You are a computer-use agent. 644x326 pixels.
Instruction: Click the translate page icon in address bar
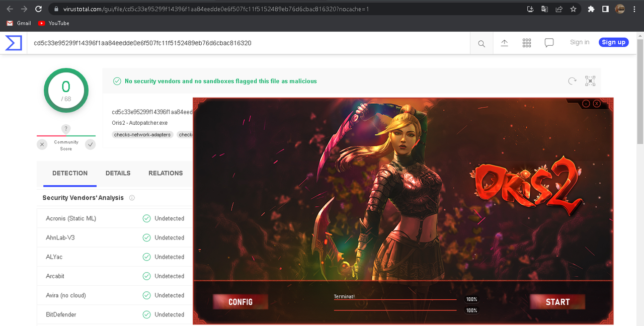544,9
